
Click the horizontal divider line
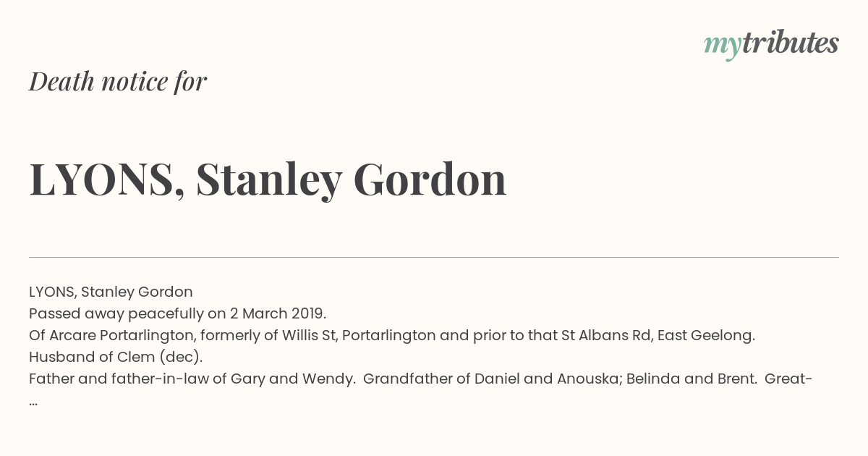(434, 257)
